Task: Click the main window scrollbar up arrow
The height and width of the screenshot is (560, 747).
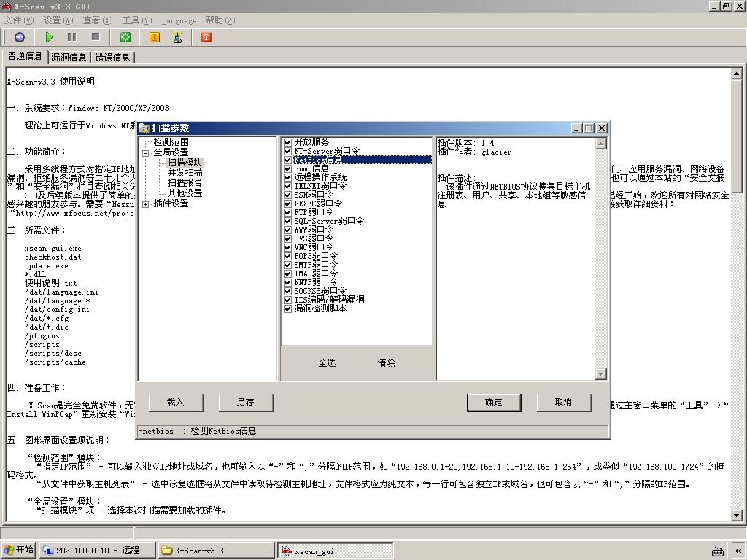Action: (737, 74)
